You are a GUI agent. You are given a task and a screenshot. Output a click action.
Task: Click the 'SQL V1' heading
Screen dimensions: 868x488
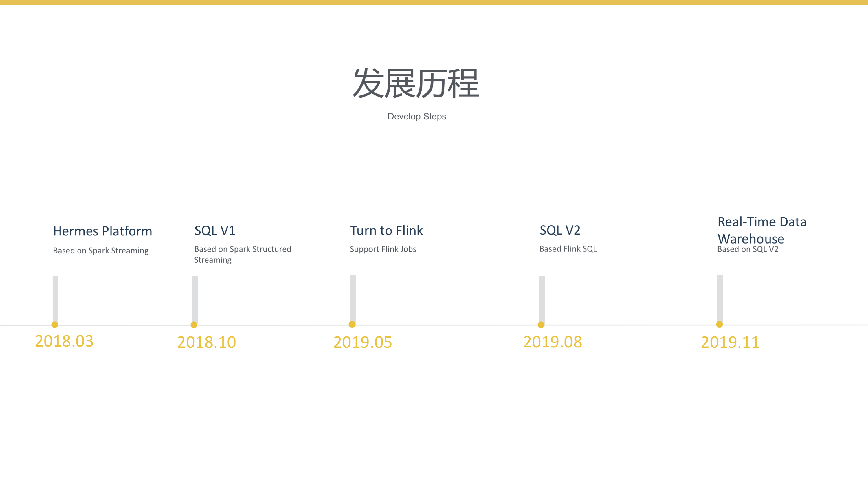point(215,230)
